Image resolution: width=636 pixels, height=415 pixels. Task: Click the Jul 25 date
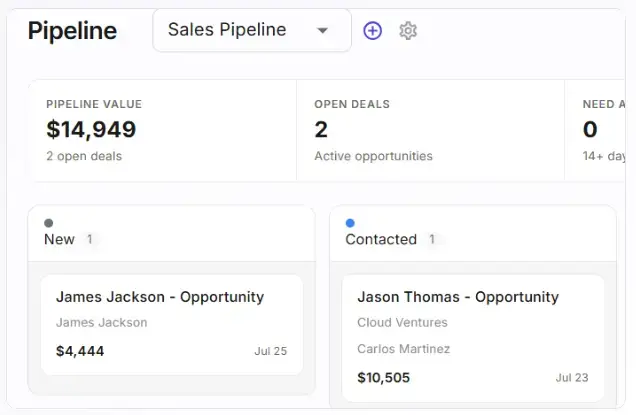(x=271, y=351)
